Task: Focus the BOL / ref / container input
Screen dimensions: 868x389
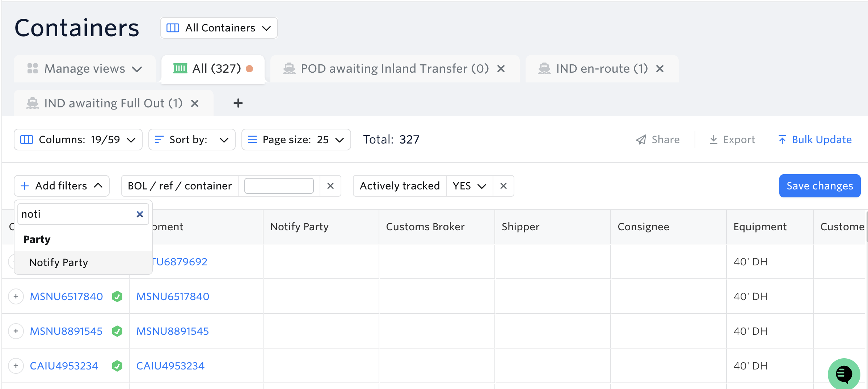Action: pyautogui.click(x=279, y=186)
